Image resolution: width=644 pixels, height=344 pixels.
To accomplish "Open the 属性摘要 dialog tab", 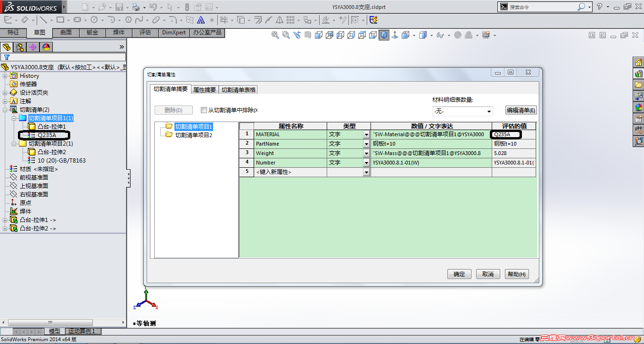I will [205, 90].
